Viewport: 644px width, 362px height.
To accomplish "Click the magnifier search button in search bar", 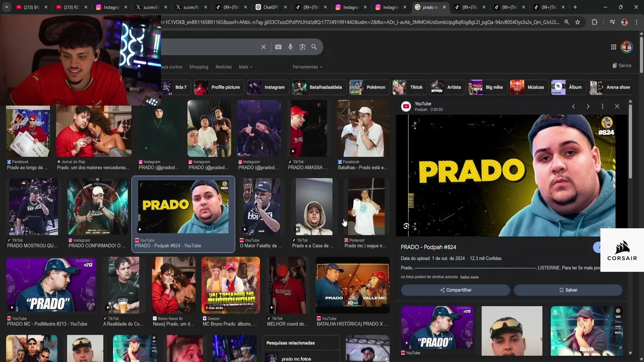I will pyautogui.click(x=314, y=47).
